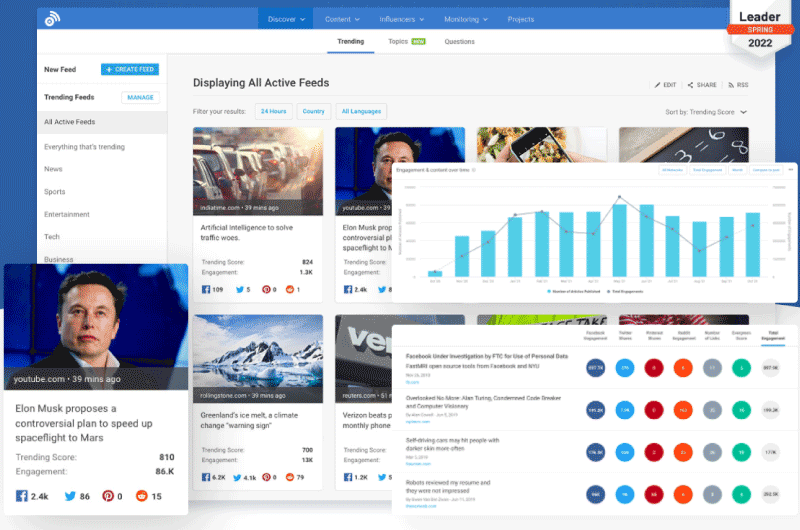This screenshot has height=530, width=800.
Task: Click Twitter icon showing 4.1k shares
Action: [237, 477]
